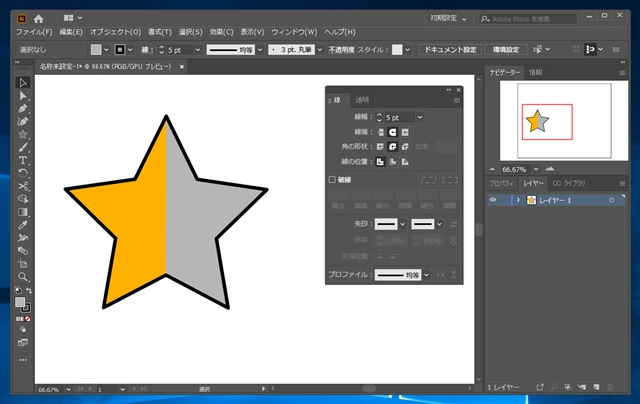Open the ウィンドウ(W) menu
This screenshot has height=404, width=640.
[294, 32]
